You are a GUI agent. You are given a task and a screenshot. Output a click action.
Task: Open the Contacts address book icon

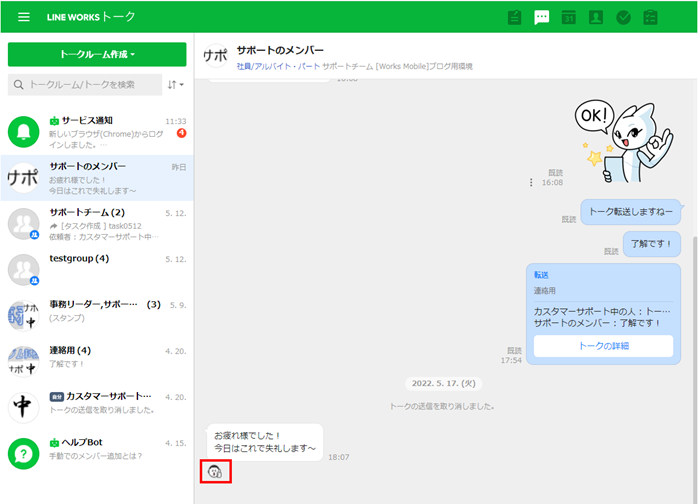point(596,17)
